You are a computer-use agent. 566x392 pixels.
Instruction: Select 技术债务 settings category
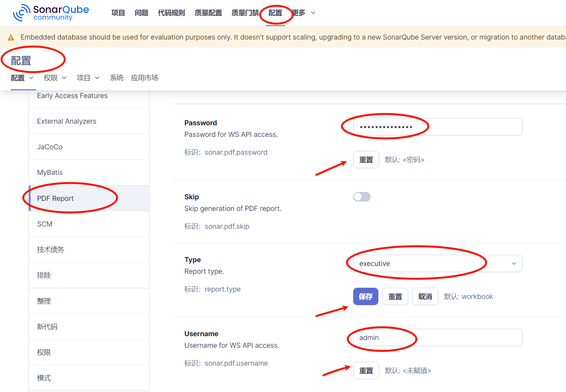pyautogui.click(x=89, y=250)
